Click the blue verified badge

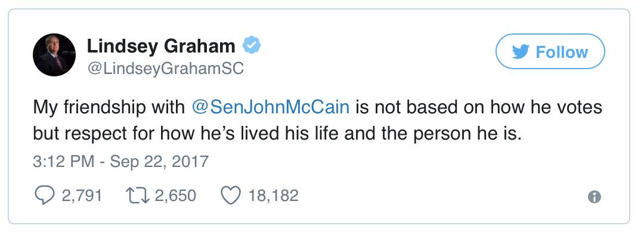tap(252, 45)
